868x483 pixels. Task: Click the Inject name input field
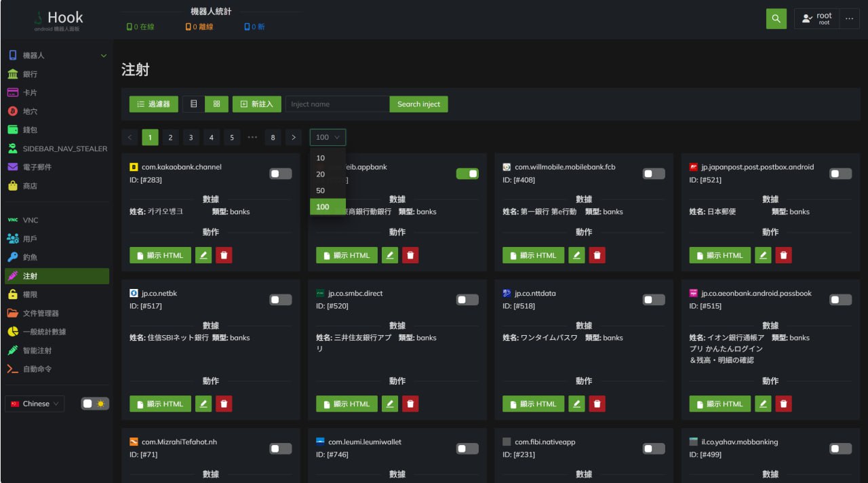click(x=337, y=104)
